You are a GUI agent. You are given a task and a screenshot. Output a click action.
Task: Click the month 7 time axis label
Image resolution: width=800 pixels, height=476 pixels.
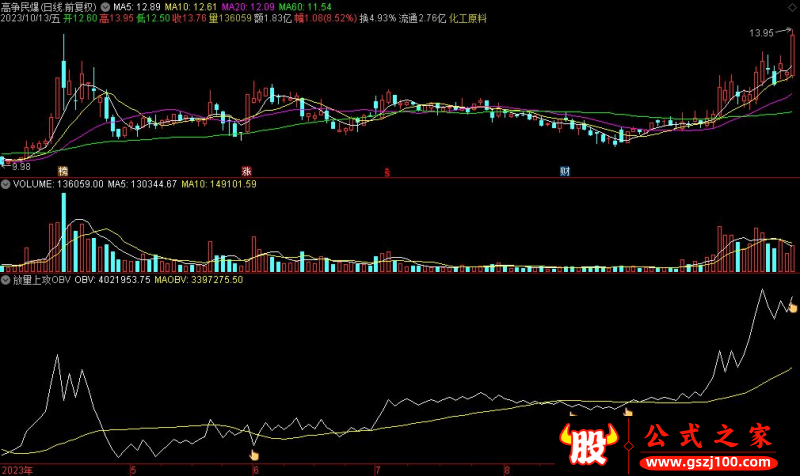[x=378, y=470]
